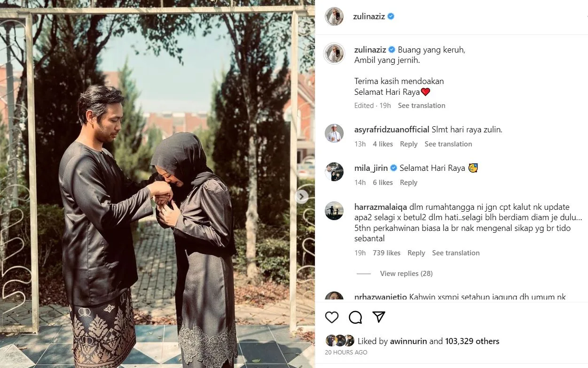The height and width of the screenshot is (368, 588).
Task: Reply to mila_jirin's comment
Action: pos(408,183)
